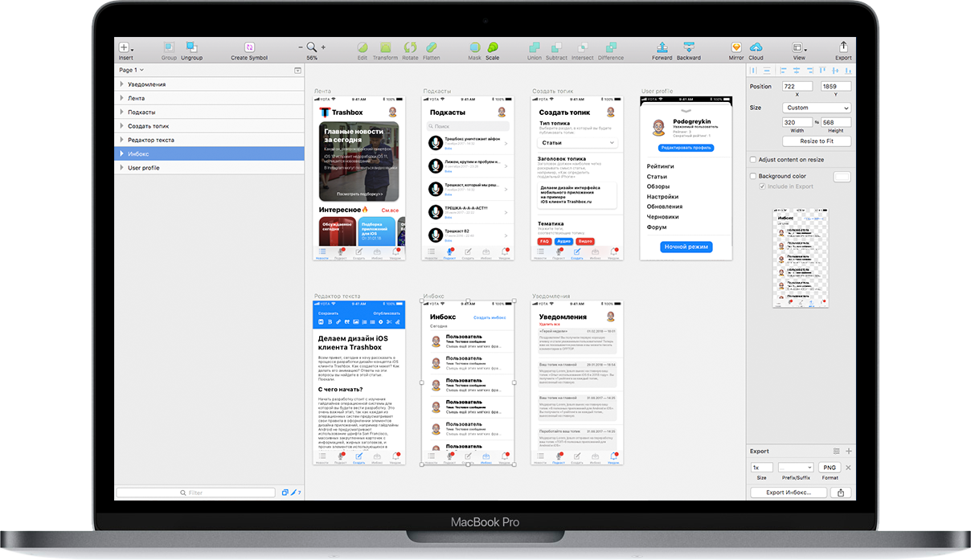Screen dimensions: 971x560
Task: Expand the Редактор текста artboard layer
Action: 122,140
